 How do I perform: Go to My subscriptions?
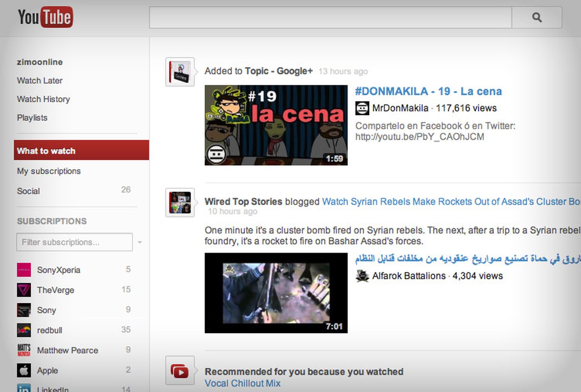(49, 171)
